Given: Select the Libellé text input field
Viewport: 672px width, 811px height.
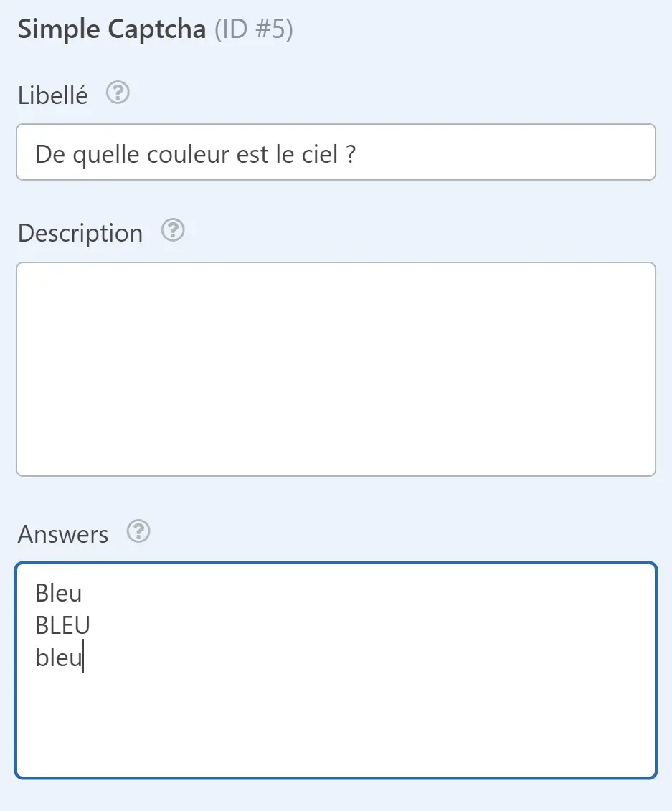Looking at the screenshot, I should 336,152.
